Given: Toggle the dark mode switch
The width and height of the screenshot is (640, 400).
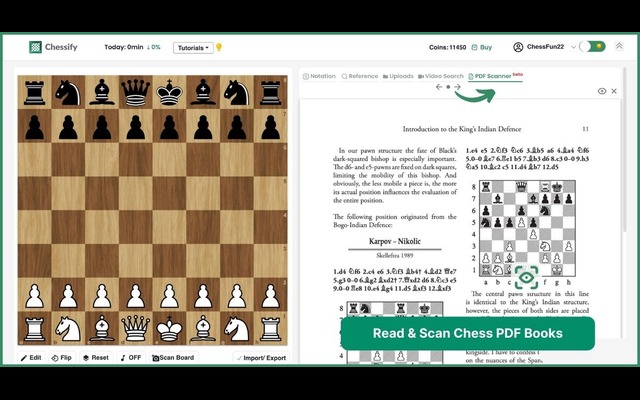Looking at the screenshot, I should 592,47.
